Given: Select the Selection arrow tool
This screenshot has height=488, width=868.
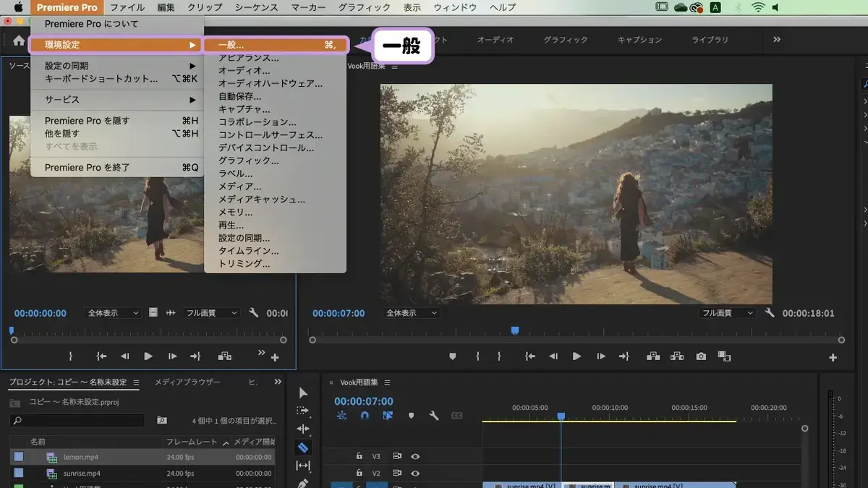Looking at the screenshot, I should (303, 393).
